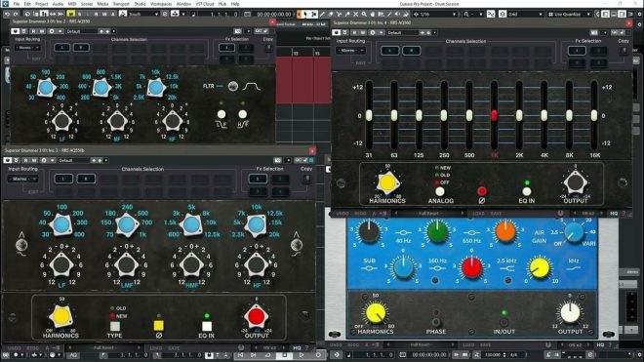Screen dimensions: 644x362
Task: Select the Mute X tool
Action: pyautogui.click(x=355, y=14)
